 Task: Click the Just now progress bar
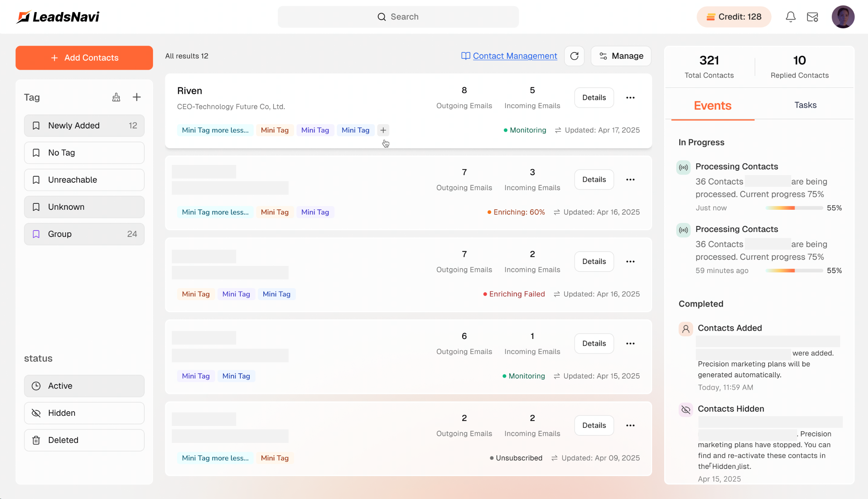(794, 208)
